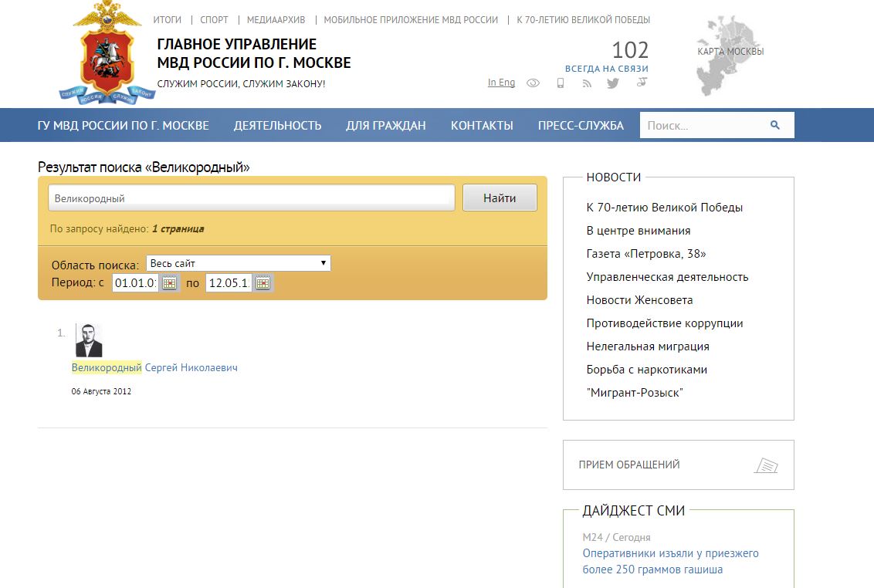Image resolution: width=874 pixels, height=588 pixels.
Task: Click the М24 / Сегодня source label
Action: click(x=616, y=537)
